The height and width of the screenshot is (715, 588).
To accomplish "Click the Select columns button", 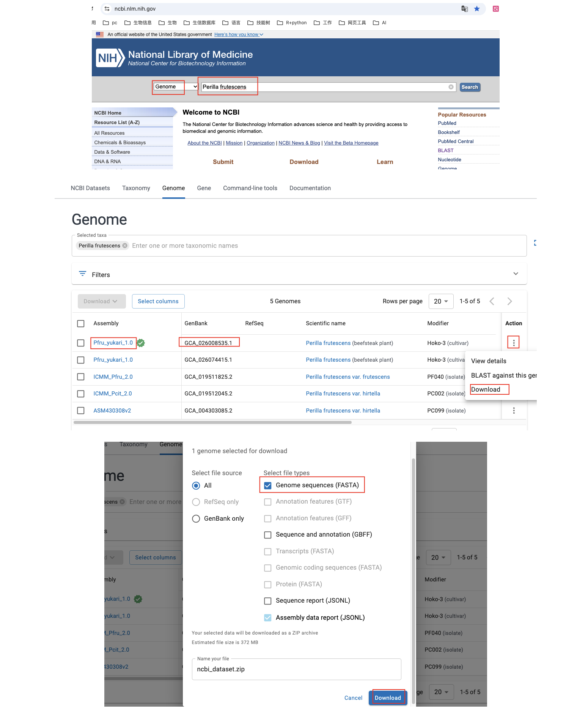I will (158, 301).
